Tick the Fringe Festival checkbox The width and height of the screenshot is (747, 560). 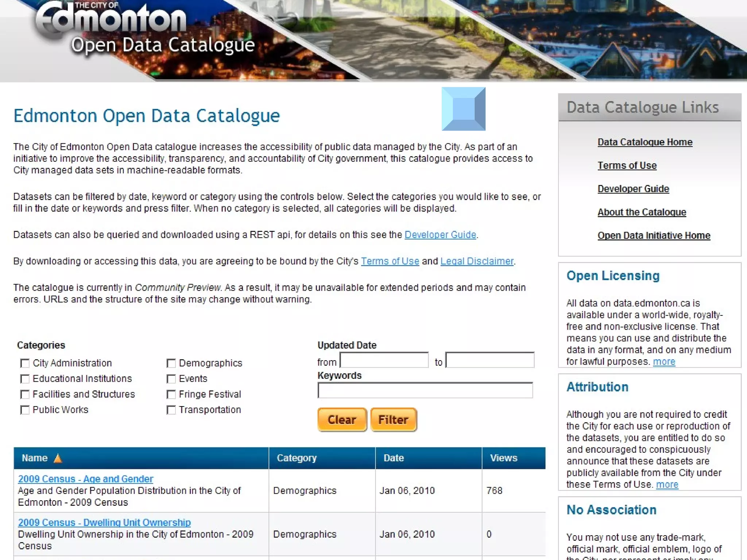(x=171, y=394)
